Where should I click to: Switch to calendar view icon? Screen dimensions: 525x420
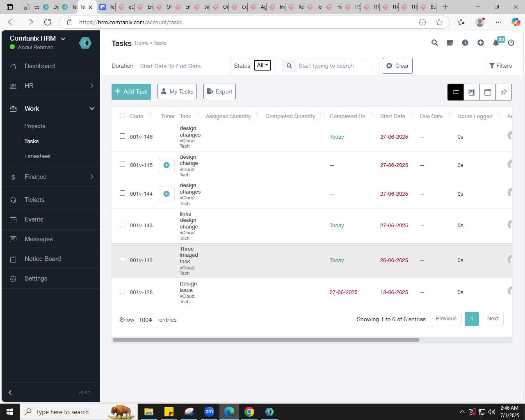488,92
